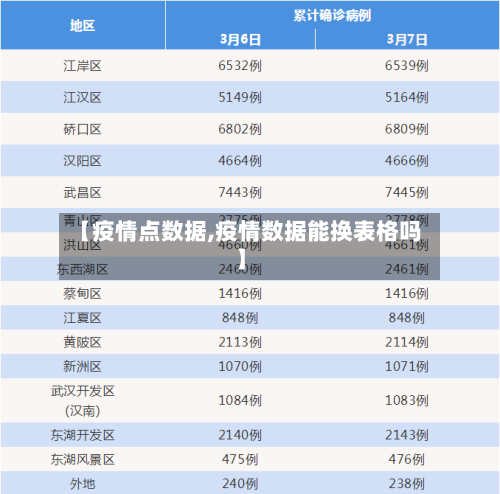Click the 江夏区 row label
Image resolution: width=500 pixels, height=494 pixels.
point(82,318)
